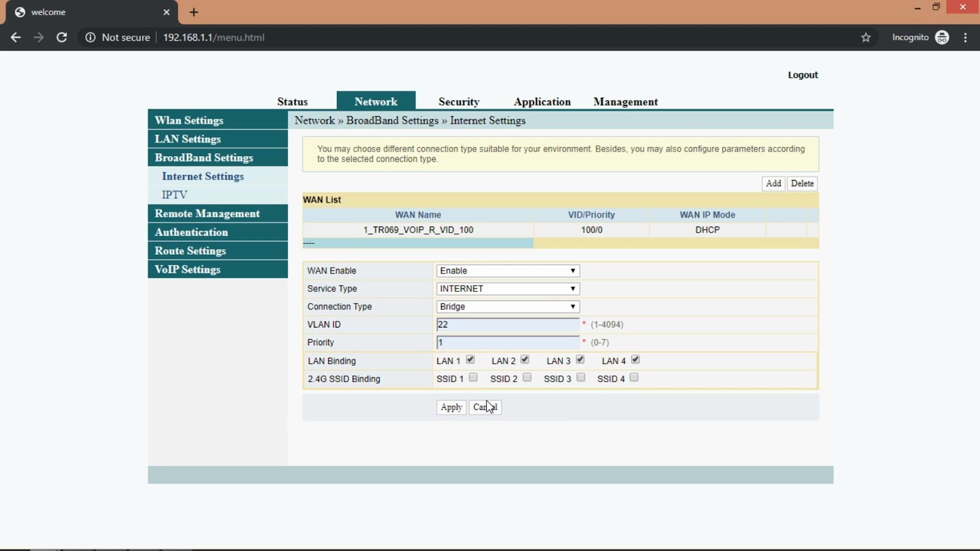
Task: Switch to the Security tab
Action: pyautogui.click(x=459, y=102)
